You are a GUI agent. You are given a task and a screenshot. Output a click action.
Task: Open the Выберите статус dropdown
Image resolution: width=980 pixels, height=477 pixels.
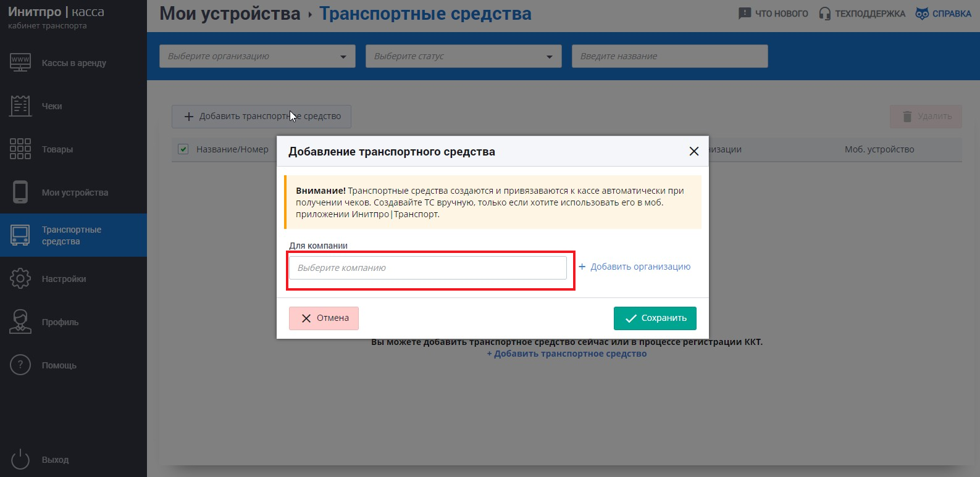pyautogui.click(x=464, y=56)
